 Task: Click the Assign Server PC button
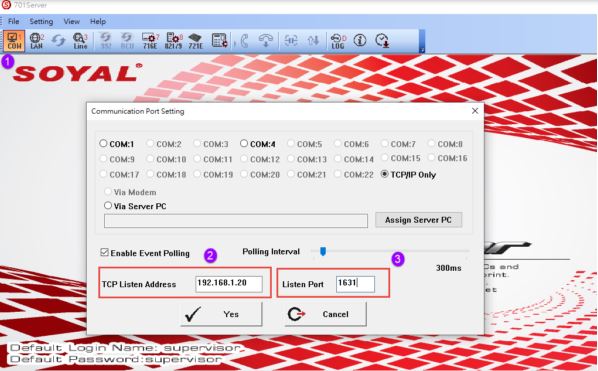click(x=418, y=220)
